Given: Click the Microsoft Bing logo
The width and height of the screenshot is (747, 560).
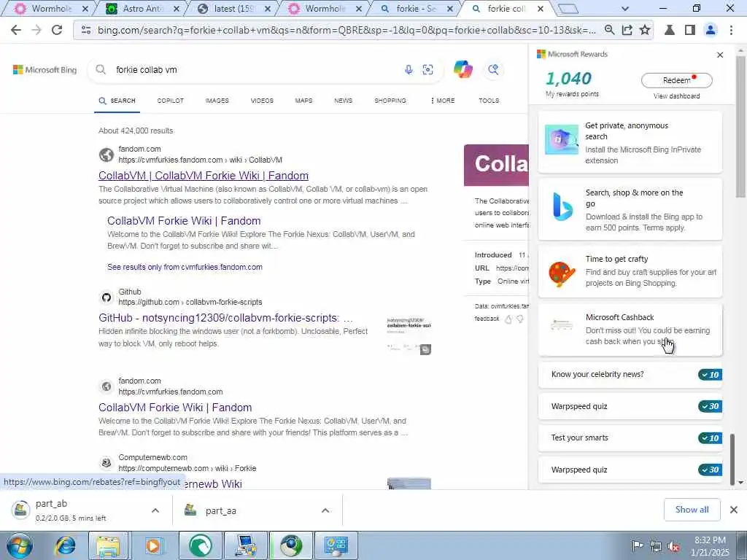Looking at the screenshot, I should 44,69.
